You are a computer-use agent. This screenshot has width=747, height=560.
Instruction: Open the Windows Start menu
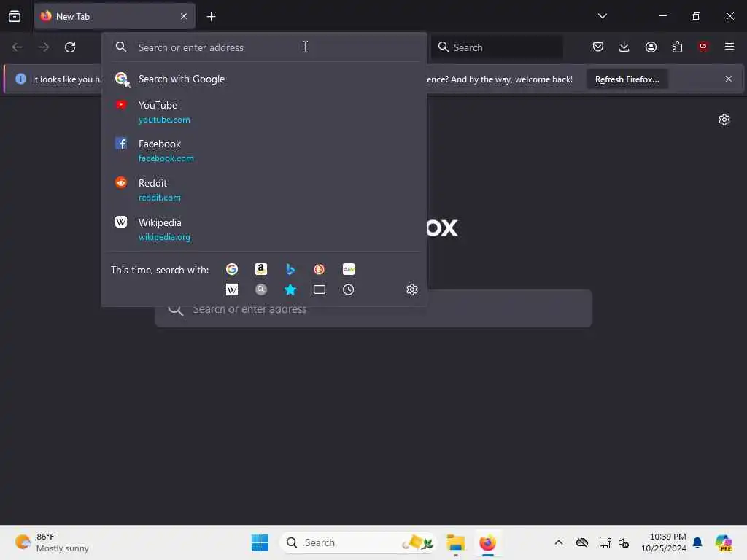click(x=260, y=542)
